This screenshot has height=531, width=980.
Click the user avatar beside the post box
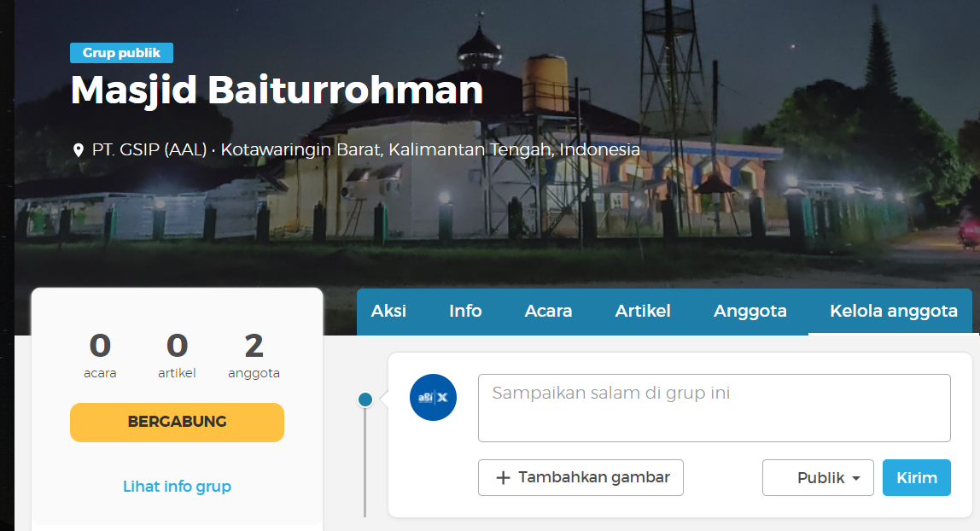coord(434,397)
